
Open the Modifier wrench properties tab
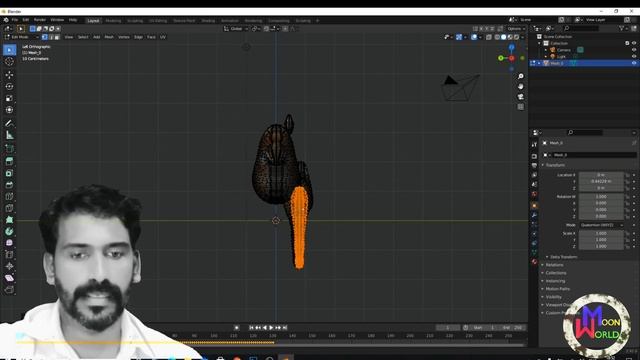pyautogui.click(x=534, y=215)
